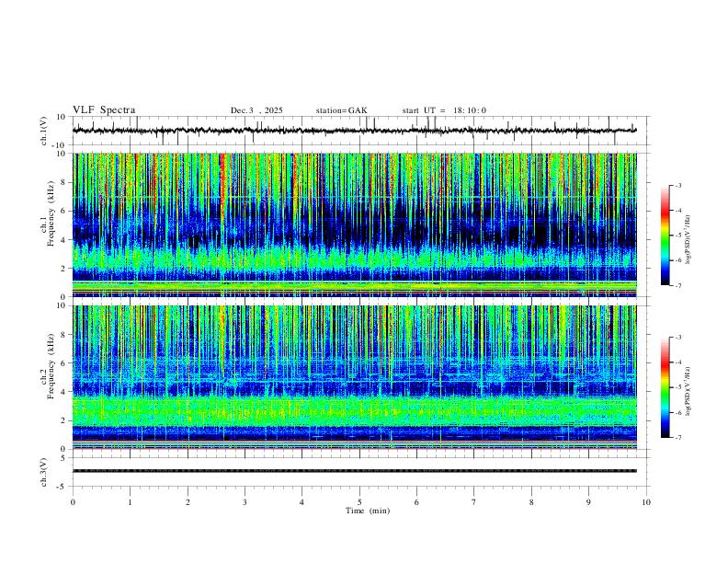728x563 pixels.
Task: Click the ch.2 PSD color scale bar
Action: (x=665, y=387)
